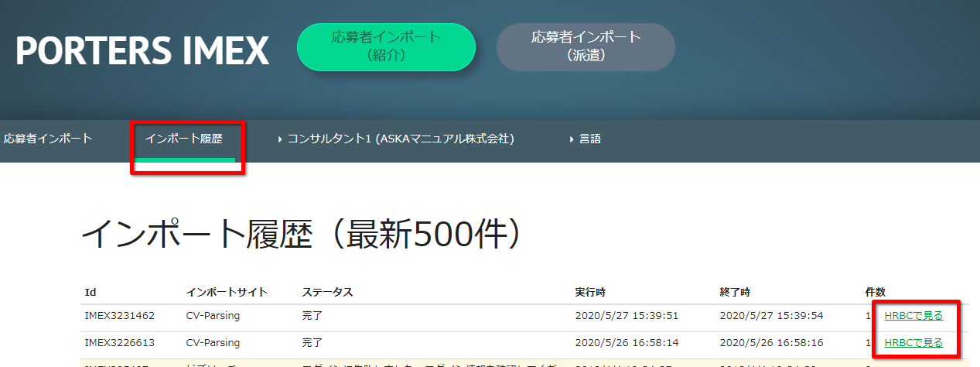Click the インポートサイト column header
Viewport: 980px width, 367px height.
point(227,293)
